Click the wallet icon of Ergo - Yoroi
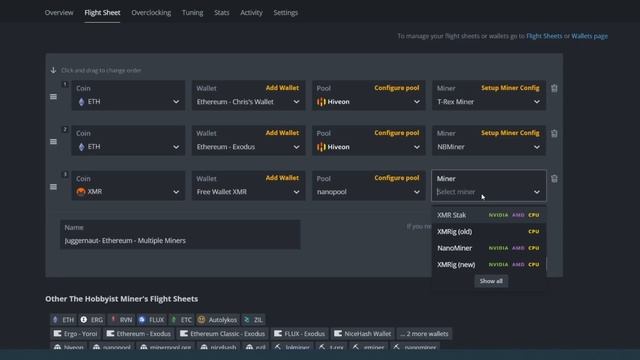 pyautogui.click(x=58, y=333)
